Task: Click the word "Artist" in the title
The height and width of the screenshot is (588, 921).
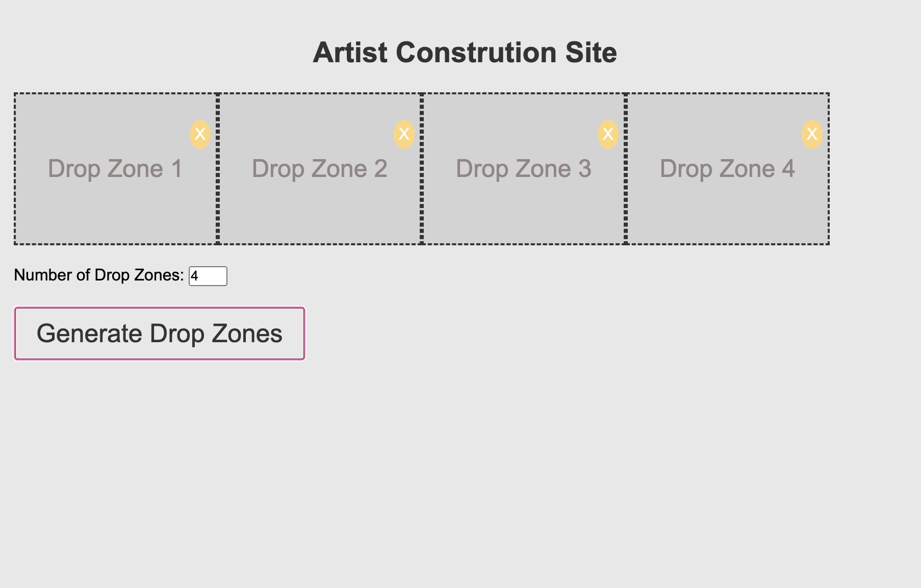Action: 350,53
